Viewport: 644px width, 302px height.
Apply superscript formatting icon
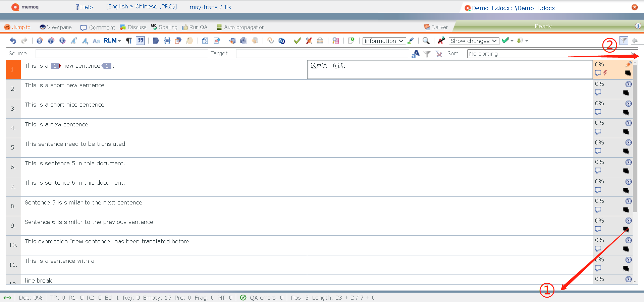click(x=74, y=41)
